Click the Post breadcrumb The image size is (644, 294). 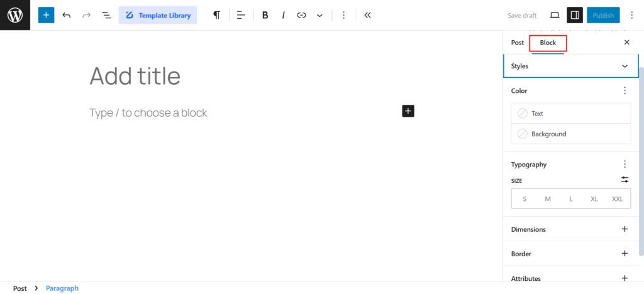point(19,288)
